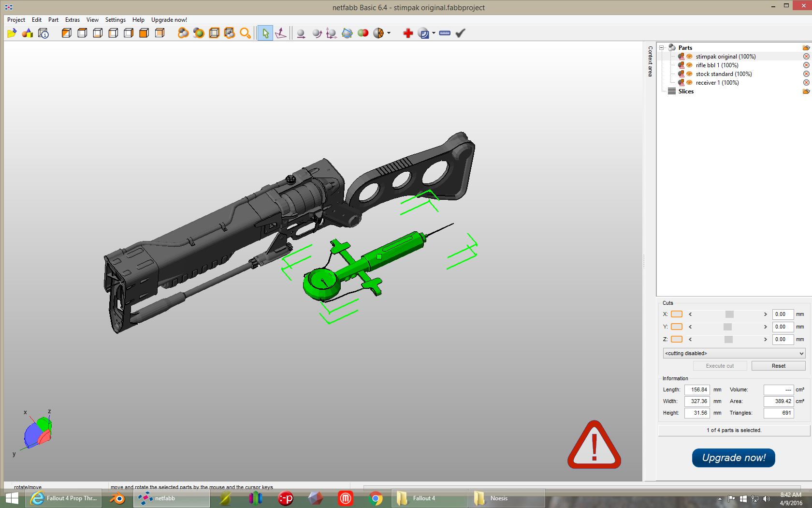Open the Project menu
The height and width of the screenshot is (508, 812).
tap(16, 20)
